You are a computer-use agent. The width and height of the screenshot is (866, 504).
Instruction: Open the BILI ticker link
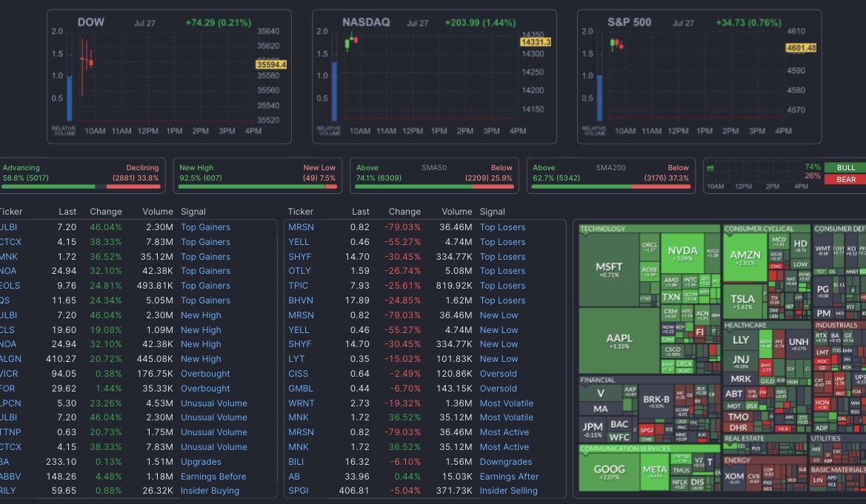[296, 462]
